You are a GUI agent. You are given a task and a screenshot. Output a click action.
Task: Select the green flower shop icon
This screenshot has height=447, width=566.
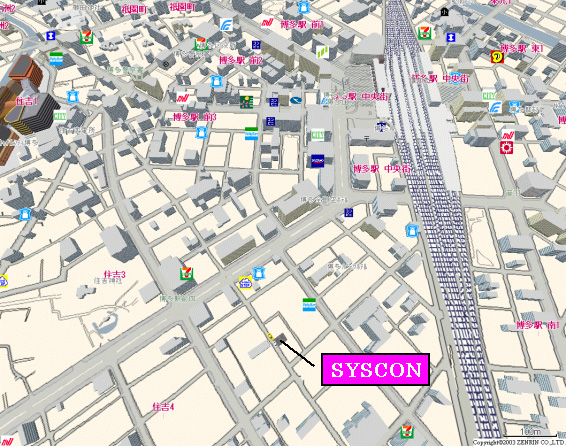(x=247, y=102)
